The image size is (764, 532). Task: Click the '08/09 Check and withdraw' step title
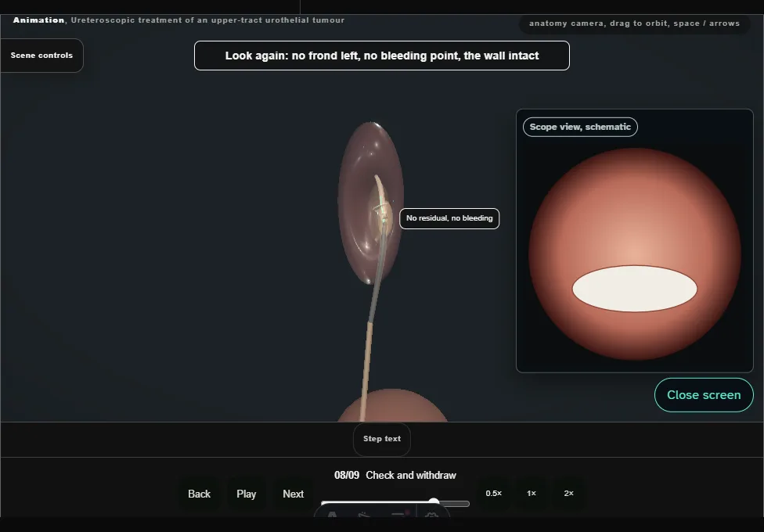[395, 475]
